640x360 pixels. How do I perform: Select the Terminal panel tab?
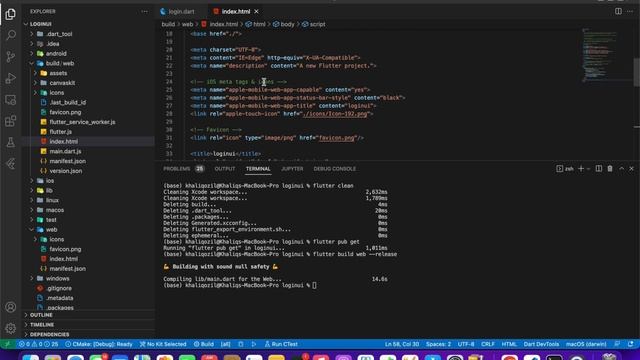258,169
